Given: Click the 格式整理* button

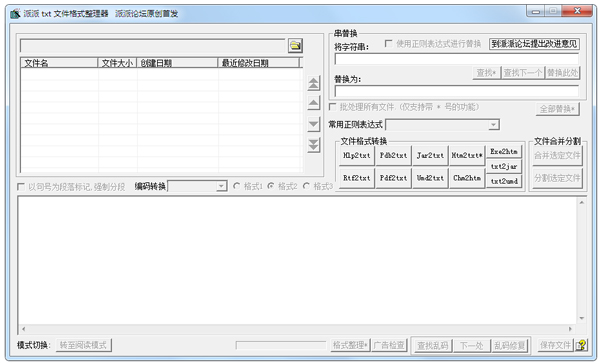Looking at the screenshot, I should point(350,345).
